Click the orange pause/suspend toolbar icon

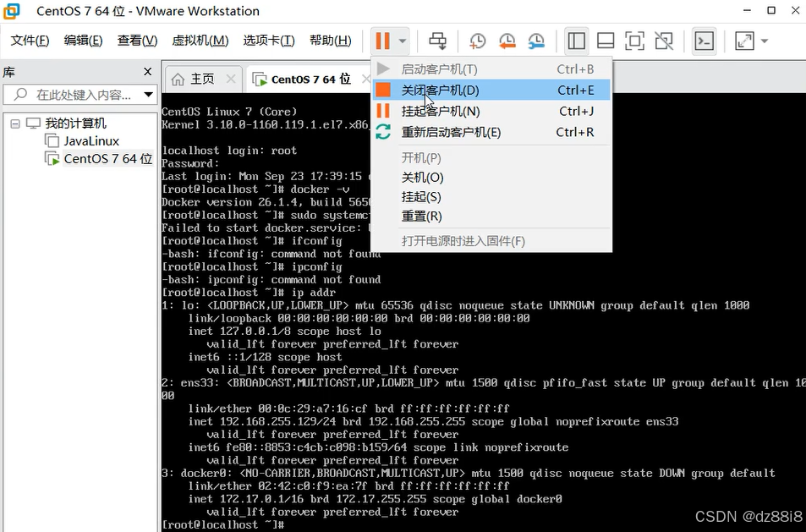(382, 41)
